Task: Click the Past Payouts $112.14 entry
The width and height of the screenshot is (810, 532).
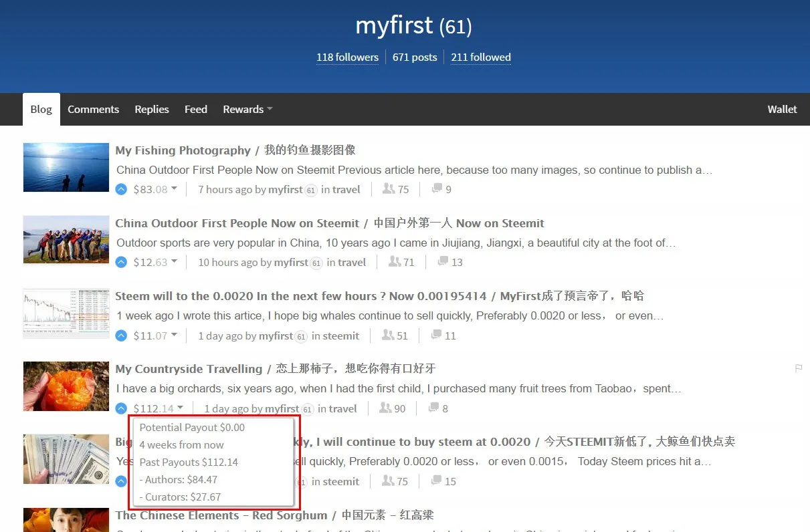Action: (189, 462)
